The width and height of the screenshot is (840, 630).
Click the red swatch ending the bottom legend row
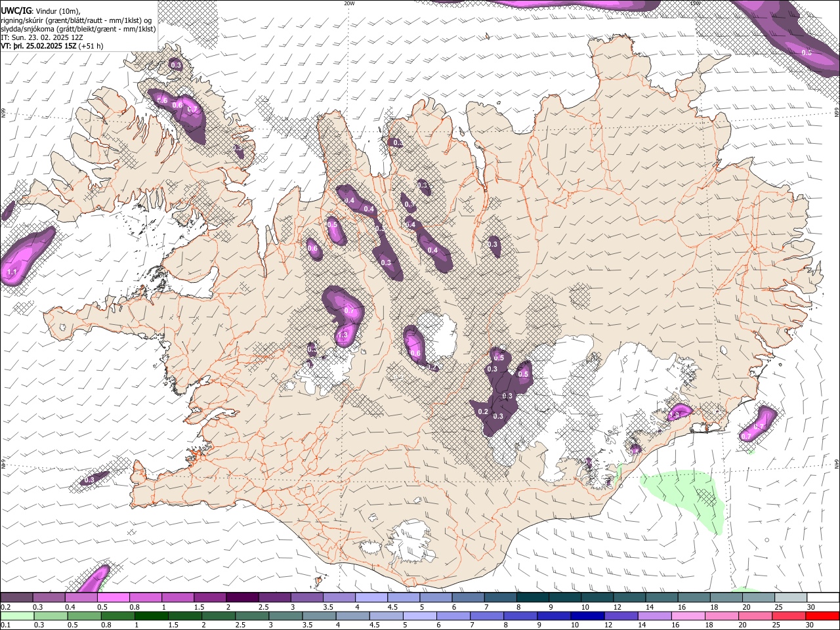pos(822,616)
